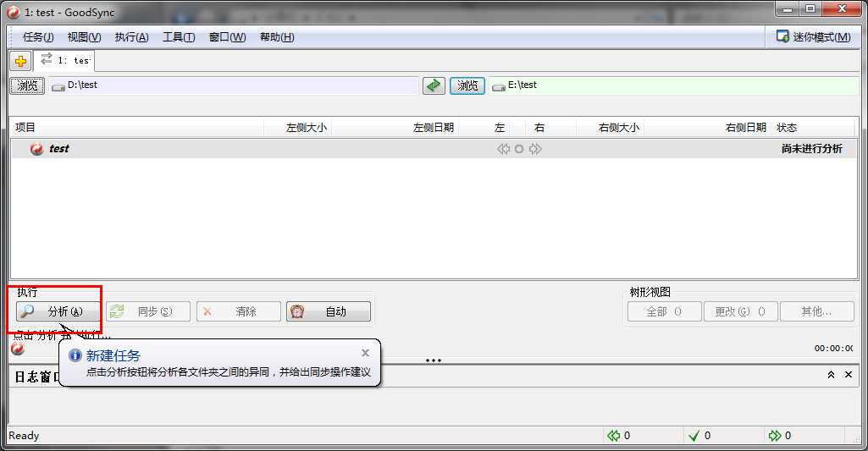Collapse the log window with double chevron
The image size is (868, 451).
[831, 375]
